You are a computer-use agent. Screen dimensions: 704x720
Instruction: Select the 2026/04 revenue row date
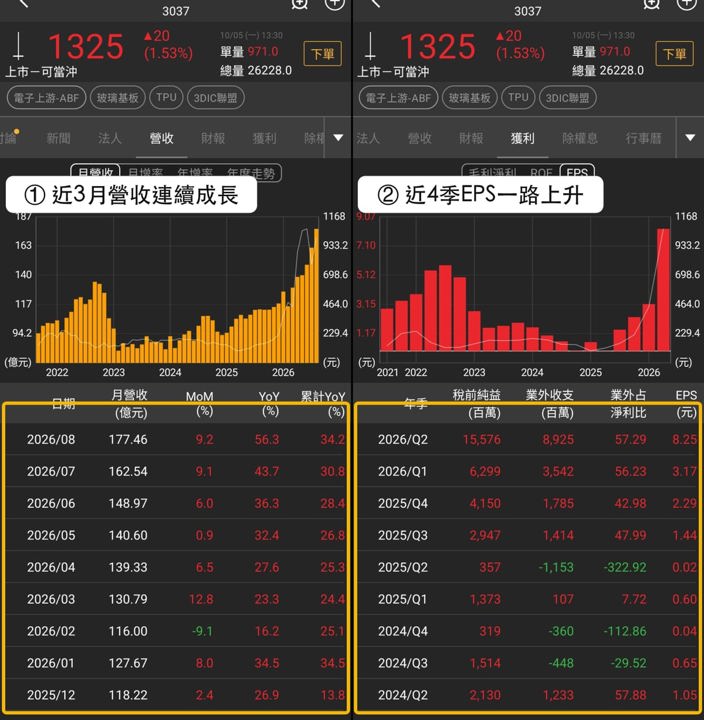51,567
